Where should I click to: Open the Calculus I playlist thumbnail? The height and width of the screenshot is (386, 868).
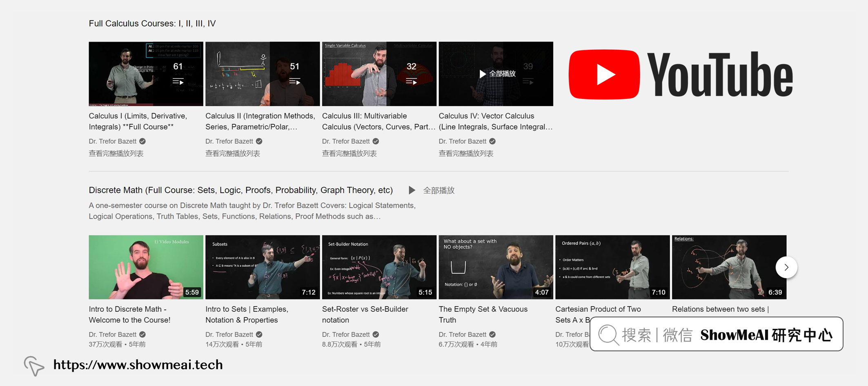click(x=146, y=74)
